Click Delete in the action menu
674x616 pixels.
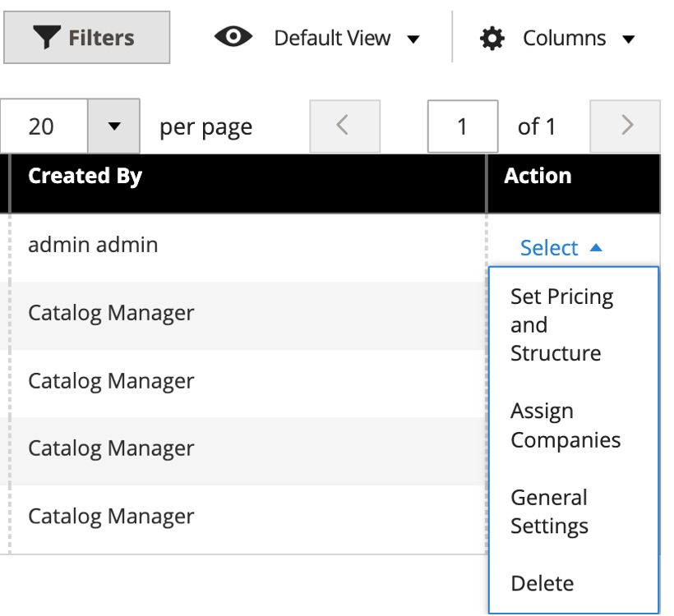(542, 583)
